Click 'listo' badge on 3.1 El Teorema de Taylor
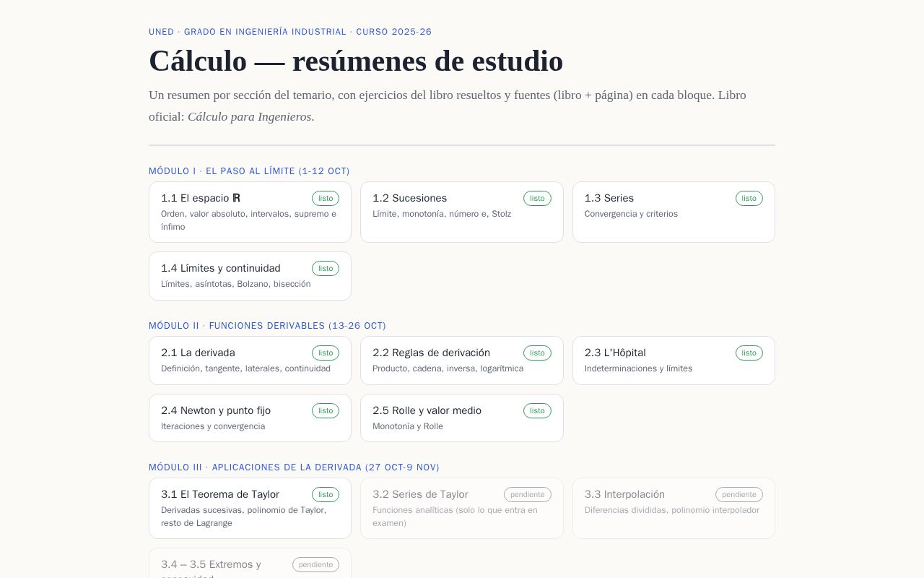Image resolution: width=924 pixels, height=578 pixels. click(x=326, y=494)
